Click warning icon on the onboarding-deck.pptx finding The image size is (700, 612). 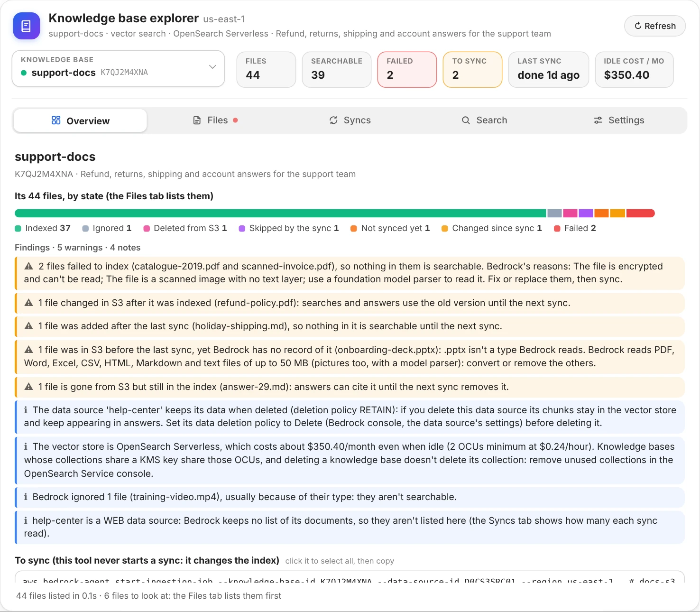point(29,350)
